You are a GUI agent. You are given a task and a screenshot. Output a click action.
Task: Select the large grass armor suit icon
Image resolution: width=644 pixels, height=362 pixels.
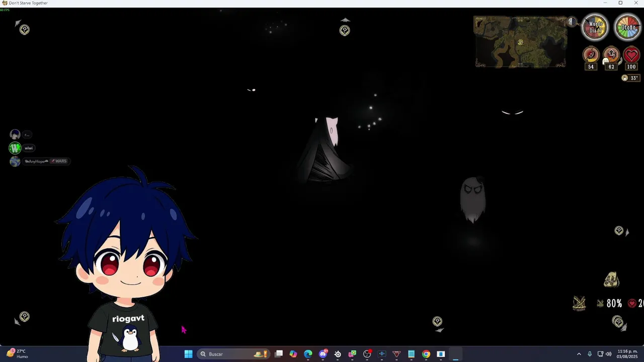point(580,303)
